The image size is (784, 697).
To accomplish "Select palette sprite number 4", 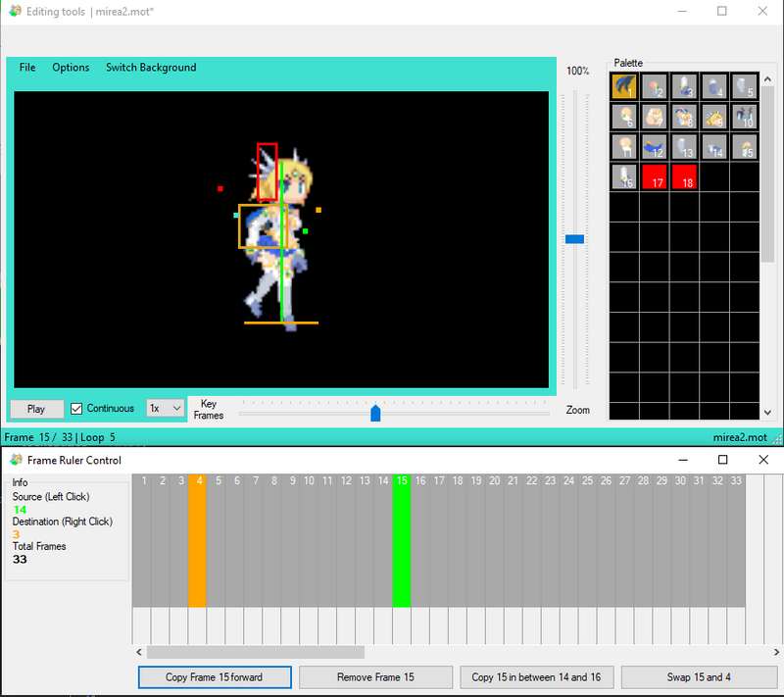I will [x=714, y=86].
